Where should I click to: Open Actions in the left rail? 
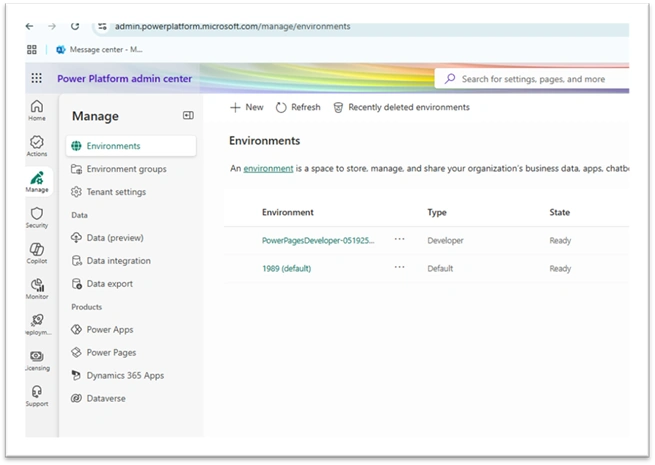(x=37, y=146)
